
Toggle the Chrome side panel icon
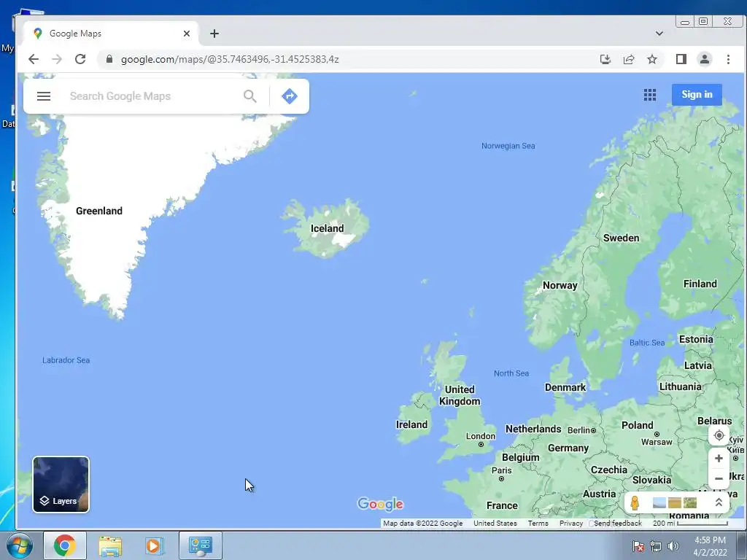pyautogui.click(x=681, y=59)
